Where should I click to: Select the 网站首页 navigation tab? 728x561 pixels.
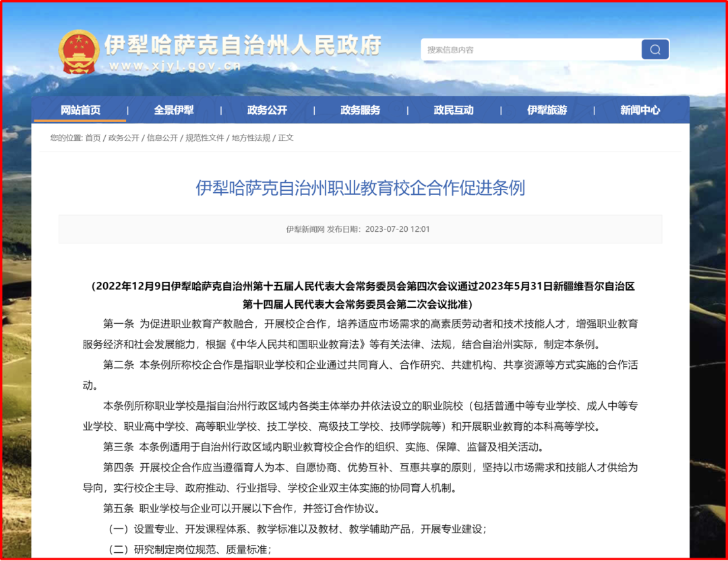pos(82,110)
